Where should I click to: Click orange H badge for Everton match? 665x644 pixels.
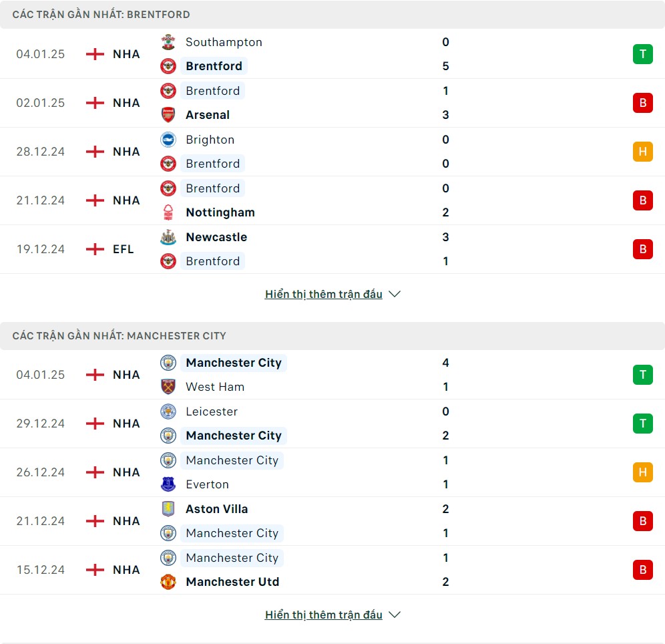(x=642, y=472)
